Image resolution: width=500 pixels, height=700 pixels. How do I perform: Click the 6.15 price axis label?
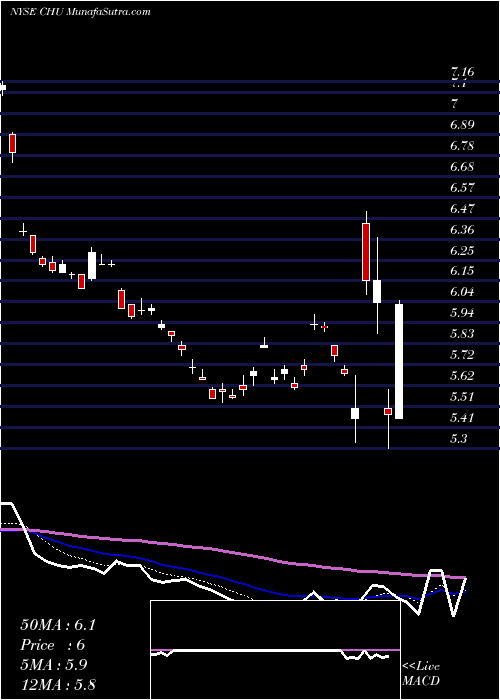[462, 271]
